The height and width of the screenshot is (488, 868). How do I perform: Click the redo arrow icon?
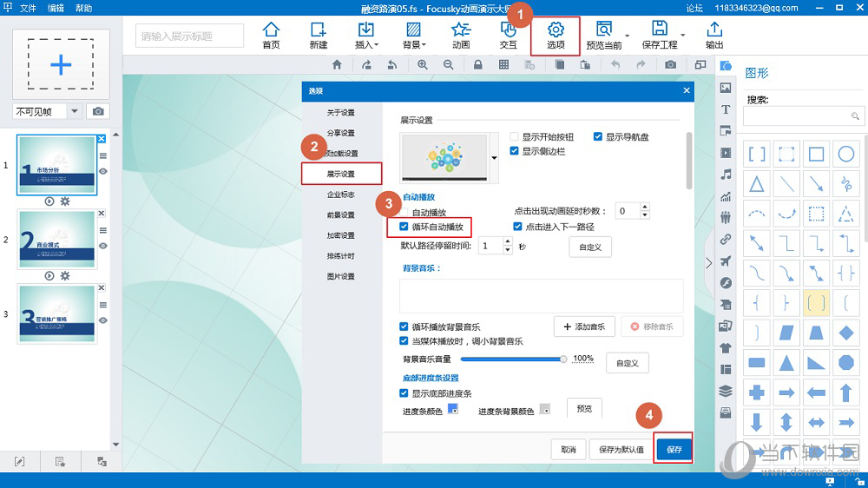pos(641,65)
